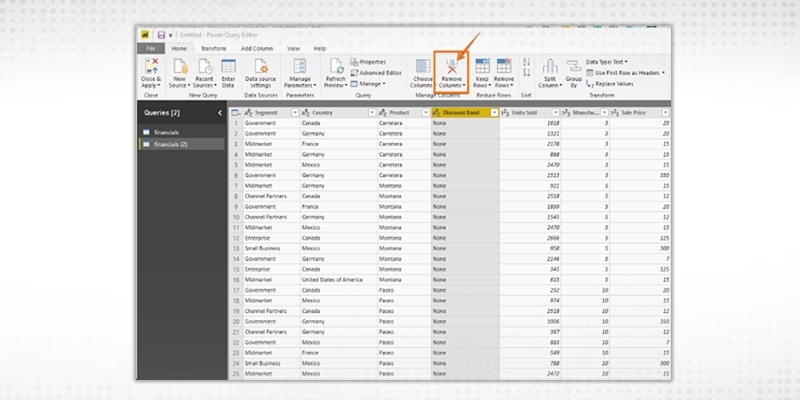Open the Sale Price filter dropdown
This screenshot has height=400, width=800.
point(665,113)
